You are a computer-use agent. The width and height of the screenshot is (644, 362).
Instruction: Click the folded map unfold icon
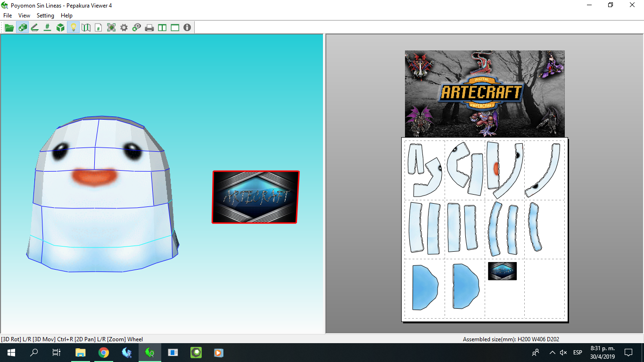pyautogui.click(x=86, y=28)
